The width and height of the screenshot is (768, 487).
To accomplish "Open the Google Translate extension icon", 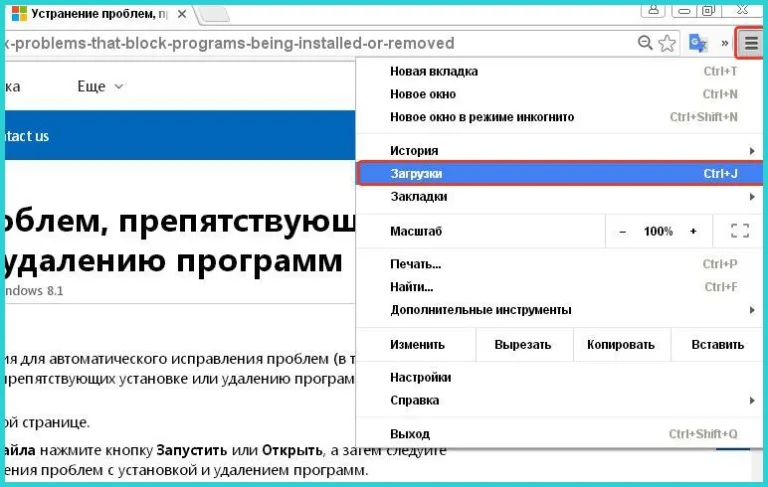I will coord(698,43).
